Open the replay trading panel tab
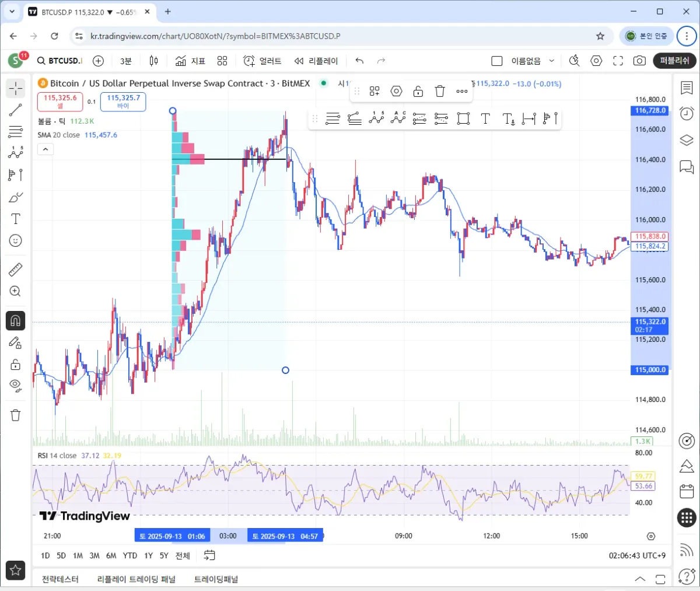The image size is (700, 591). point(136,579)
